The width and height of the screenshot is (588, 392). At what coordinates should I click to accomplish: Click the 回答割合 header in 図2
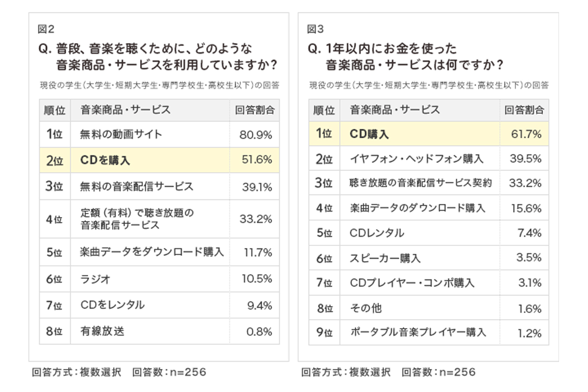(x=254, y=110)
